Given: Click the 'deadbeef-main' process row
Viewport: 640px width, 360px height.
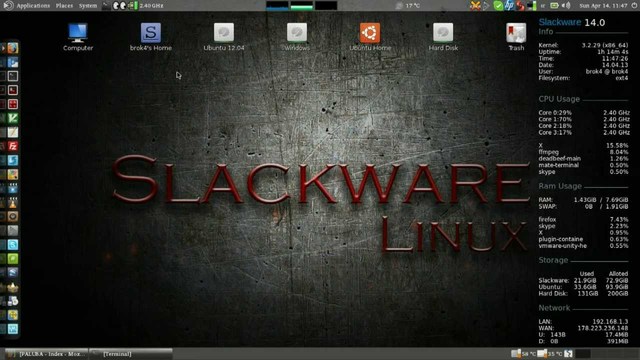Looking at the screenshot, I should [x=583, y=158].
